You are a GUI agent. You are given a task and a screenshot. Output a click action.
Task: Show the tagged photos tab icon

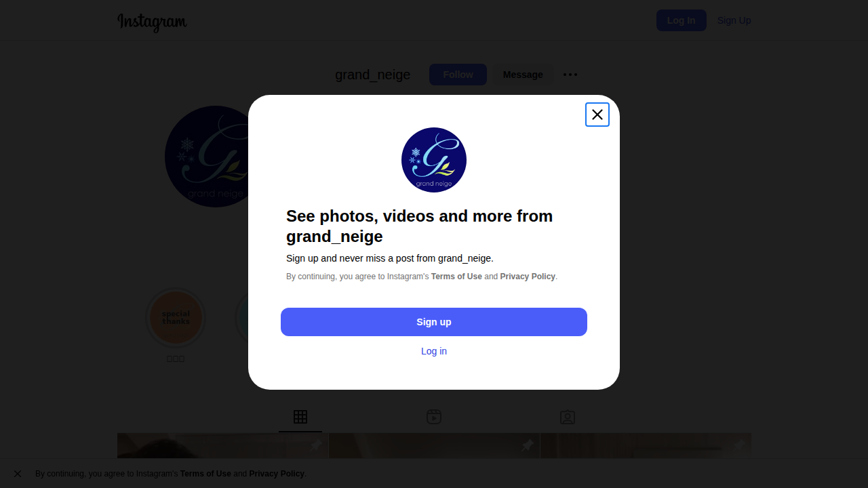coord(568,417)
